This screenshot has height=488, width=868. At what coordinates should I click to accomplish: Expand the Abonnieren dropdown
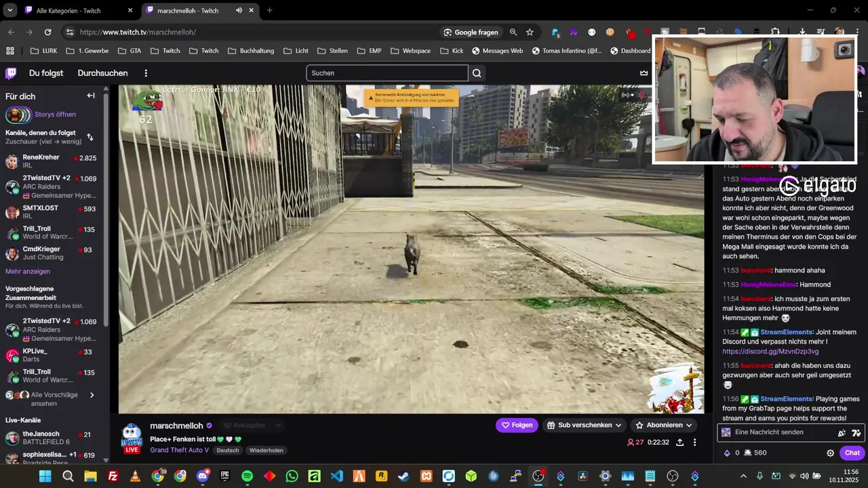688,425
